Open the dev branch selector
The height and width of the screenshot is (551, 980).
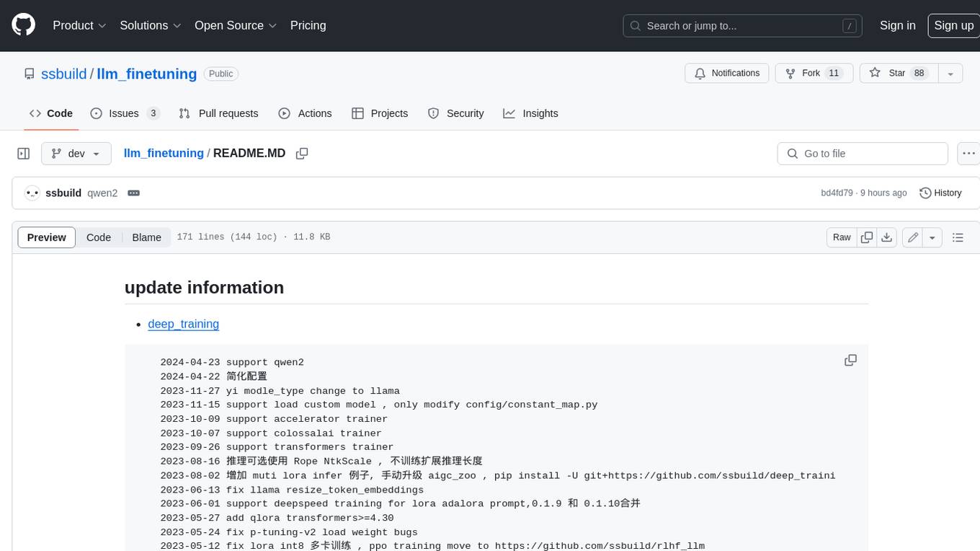coord(76,154)
